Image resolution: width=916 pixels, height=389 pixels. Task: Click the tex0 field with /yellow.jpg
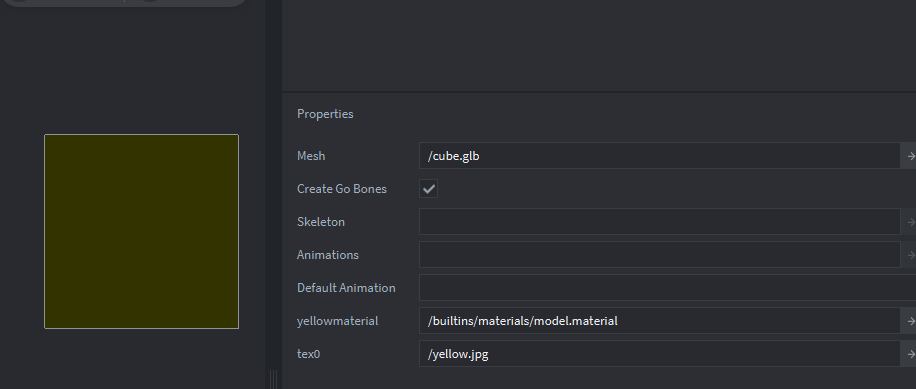(660, 354)
